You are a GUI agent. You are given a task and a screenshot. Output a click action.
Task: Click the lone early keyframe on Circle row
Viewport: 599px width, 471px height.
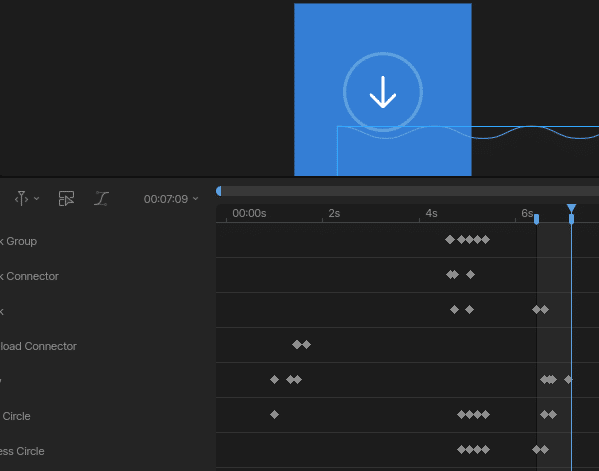274,414
